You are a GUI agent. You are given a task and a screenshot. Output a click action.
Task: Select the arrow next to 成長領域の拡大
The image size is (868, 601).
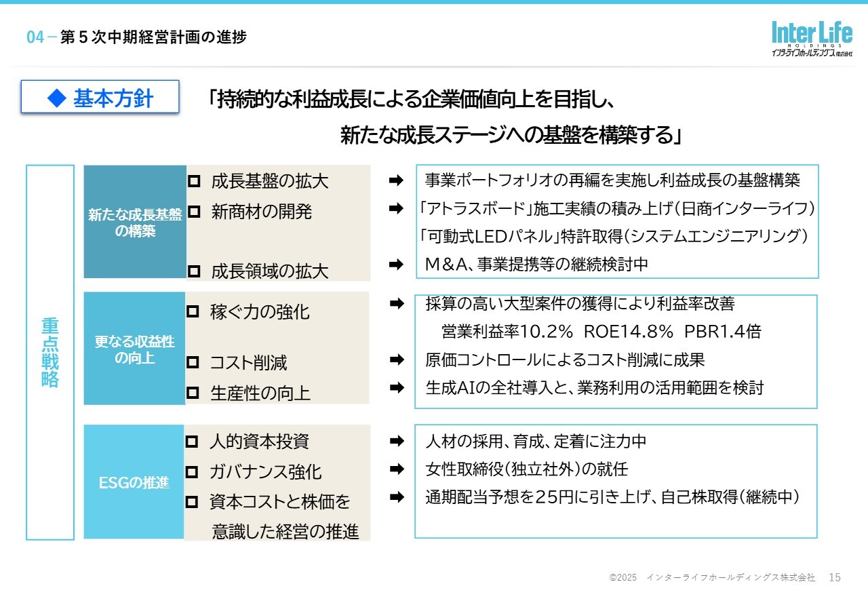[x=397, y=265]
